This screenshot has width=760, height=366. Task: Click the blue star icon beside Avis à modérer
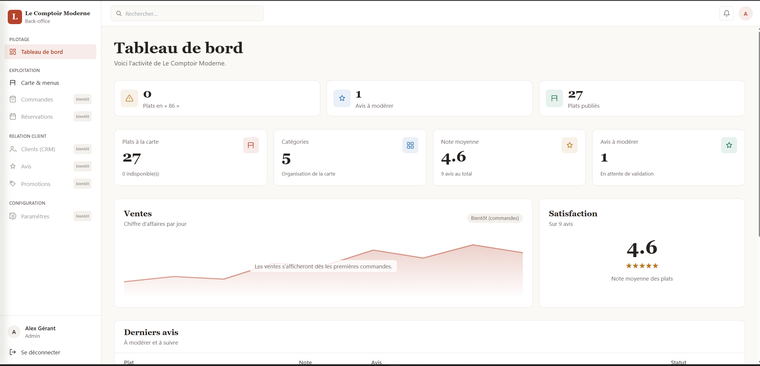click(x=342, y=98)
